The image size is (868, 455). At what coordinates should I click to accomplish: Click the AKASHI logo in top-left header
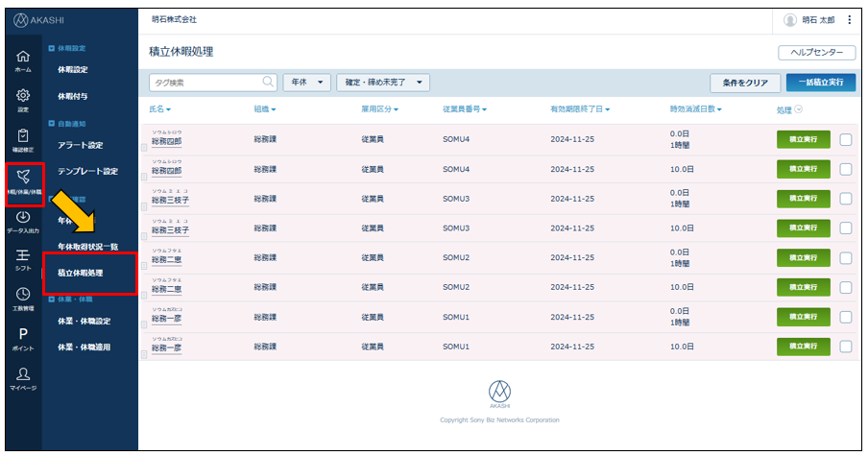pos(38,20)
